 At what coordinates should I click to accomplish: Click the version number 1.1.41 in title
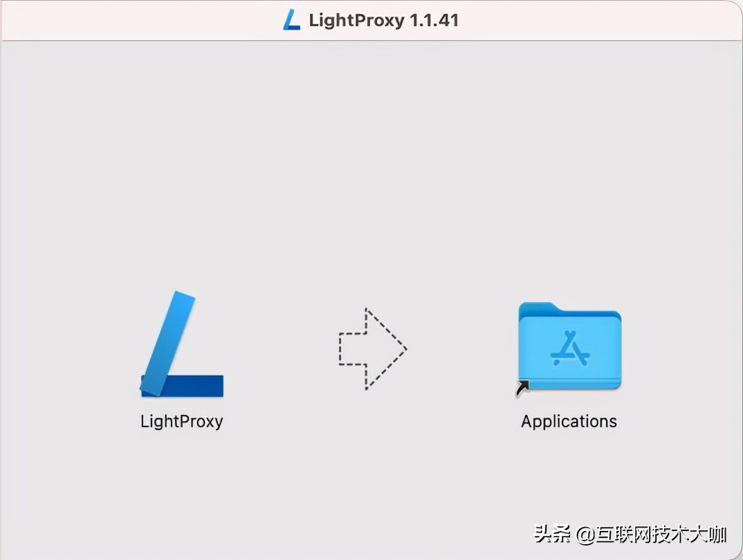434,20
